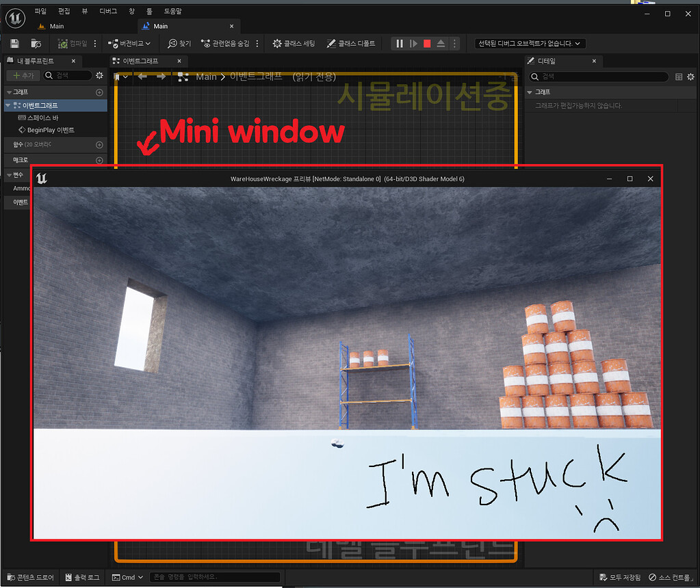Toggle 관련없음 숨김 (Hide Unrelated)

(x=225, y=43)
